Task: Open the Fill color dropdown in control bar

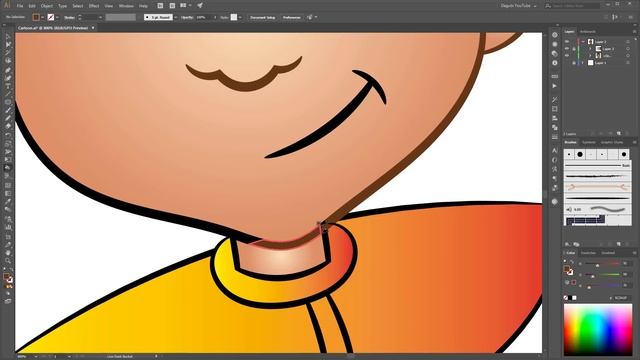Action: click(42, 17)
